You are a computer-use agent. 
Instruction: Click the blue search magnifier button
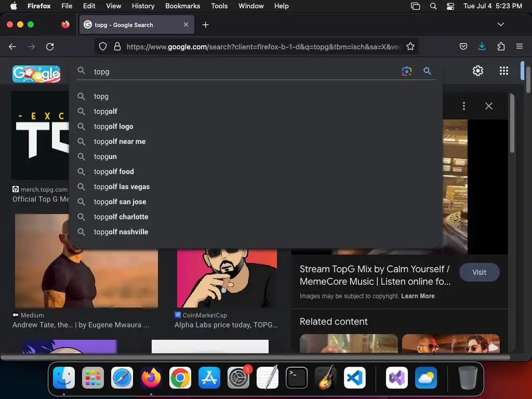point(427,71)
